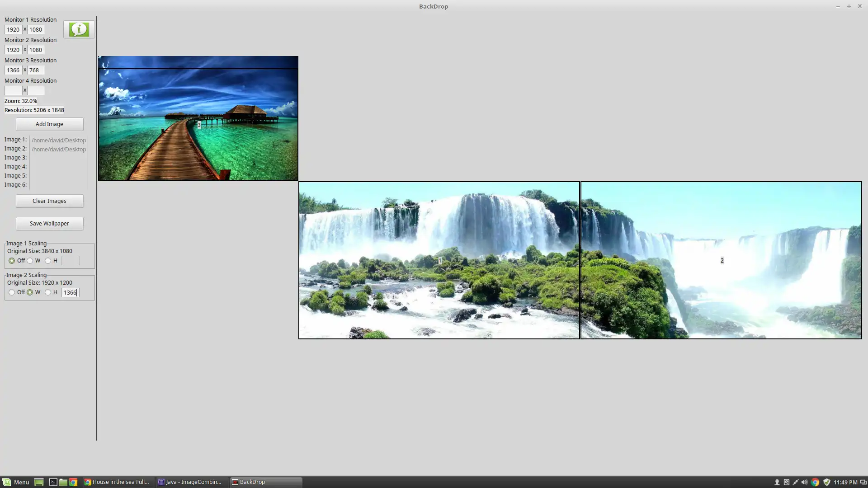
Task: Select H radio for Image 1 Scaling
Action: [48, 261]
